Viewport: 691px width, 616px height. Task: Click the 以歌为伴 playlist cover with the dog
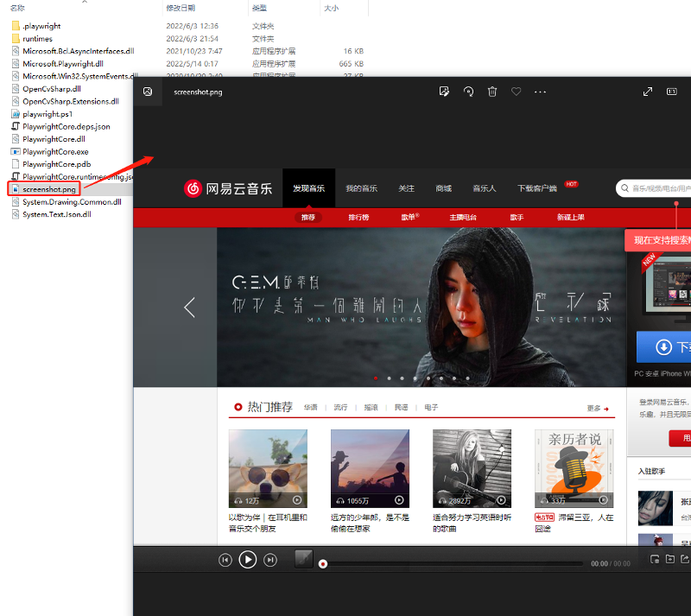point(268,468)
